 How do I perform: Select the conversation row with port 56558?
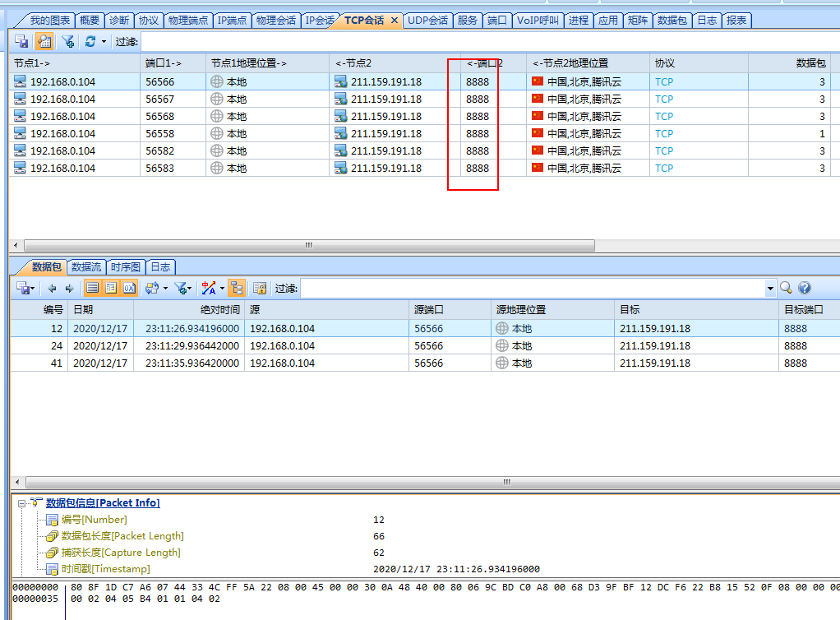click(421, 133)
